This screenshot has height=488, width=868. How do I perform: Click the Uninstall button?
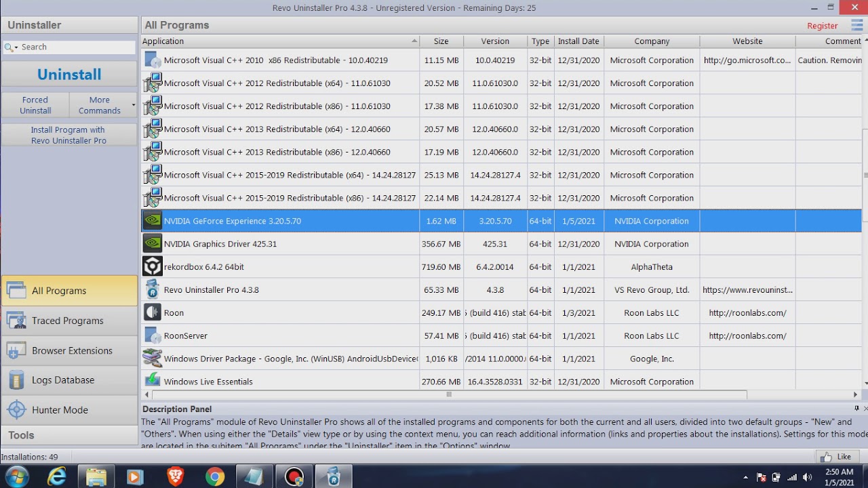click(x=69, y=75)
